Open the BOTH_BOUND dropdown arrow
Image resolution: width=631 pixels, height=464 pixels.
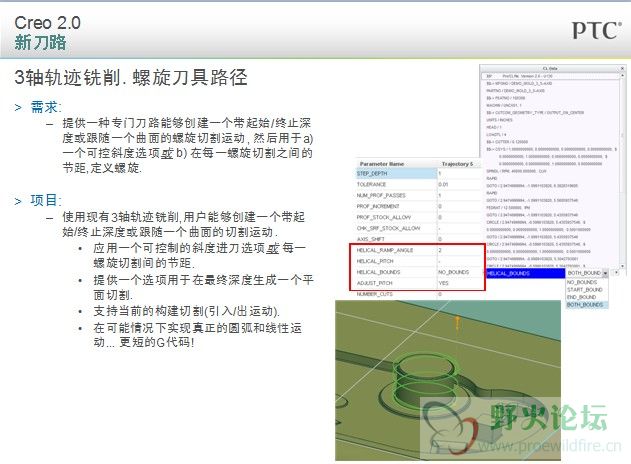[605, 273]
